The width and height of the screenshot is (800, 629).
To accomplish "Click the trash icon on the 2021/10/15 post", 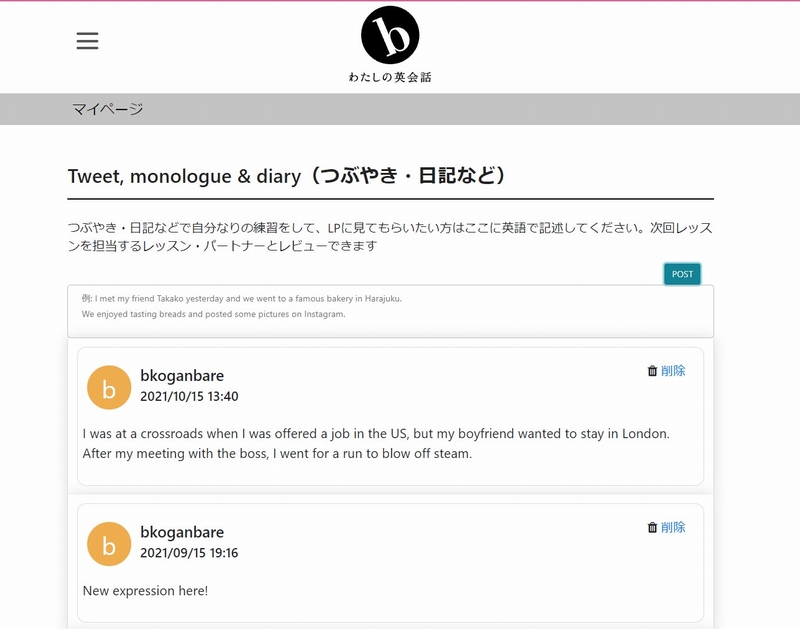I will click(652, 371).
